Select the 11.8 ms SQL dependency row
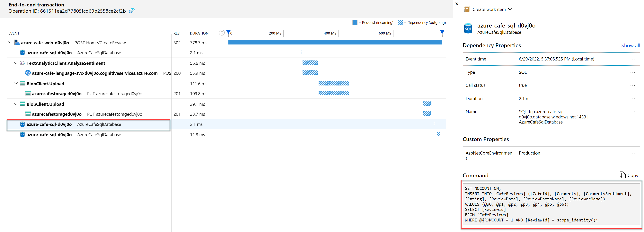This screenshot has width=644, height=232. 49,135
